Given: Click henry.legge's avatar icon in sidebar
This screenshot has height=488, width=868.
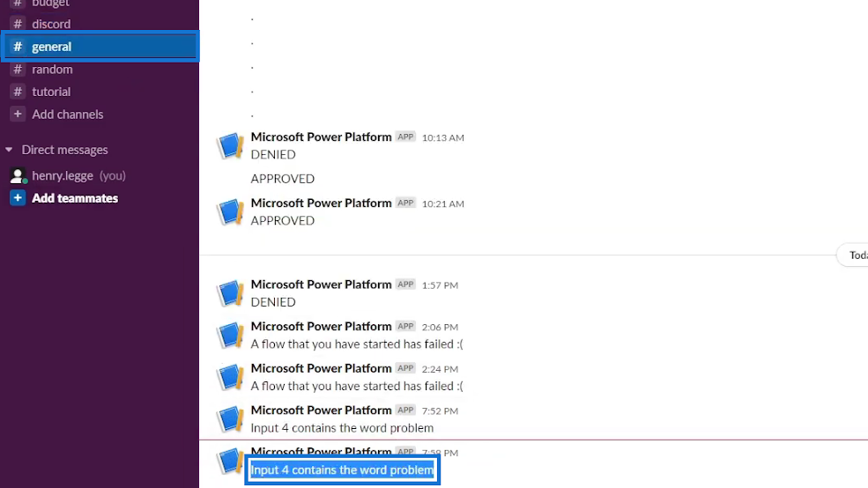Looking at the screenshot, I should pyautogui.click(x=18, y=176).
